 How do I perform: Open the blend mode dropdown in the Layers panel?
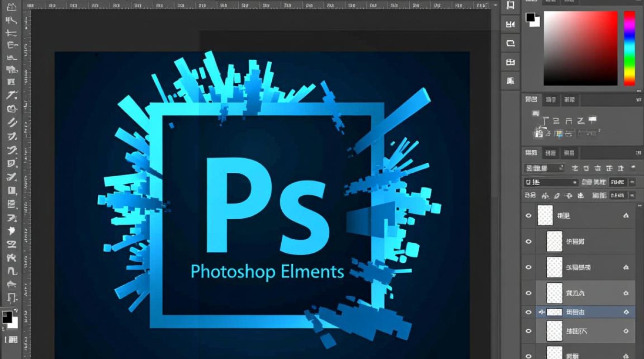(551, 182)
